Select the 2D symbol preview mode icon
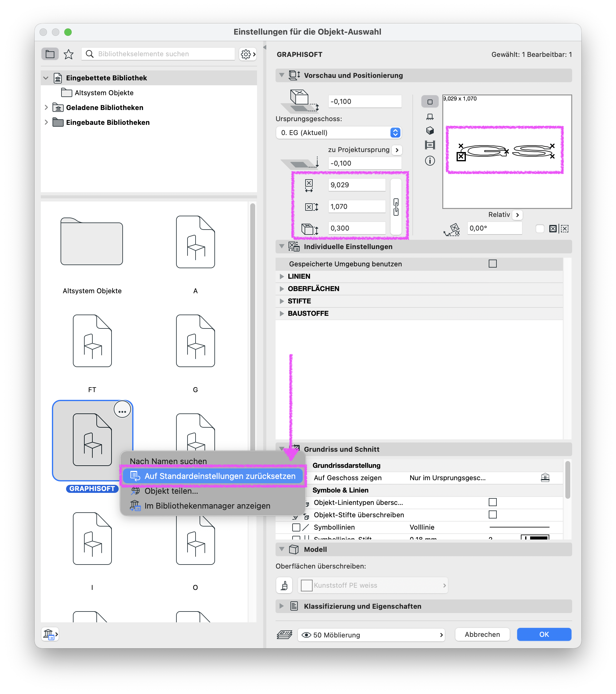 click(x=430, y=102)
